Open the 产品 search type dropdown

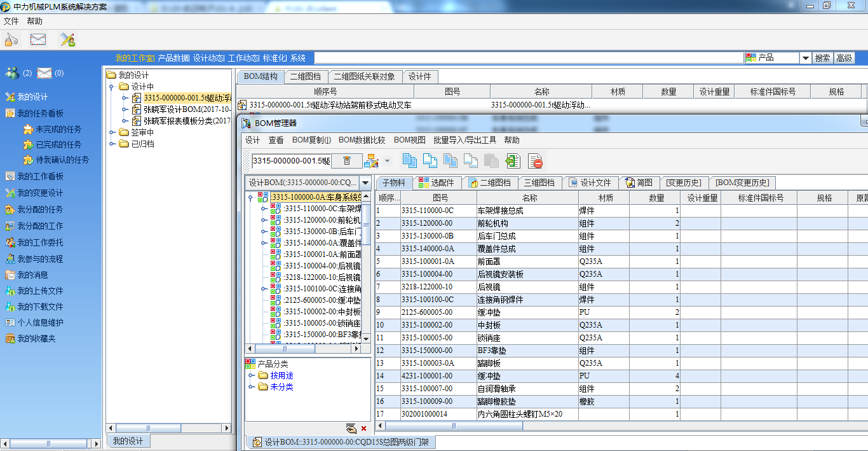click(805, 58)
